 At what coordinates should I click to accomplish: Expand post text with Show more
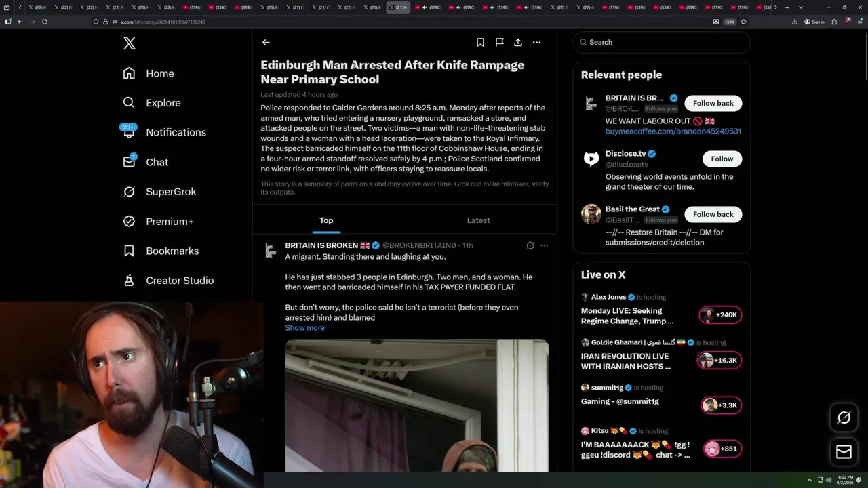coord(304,328)
